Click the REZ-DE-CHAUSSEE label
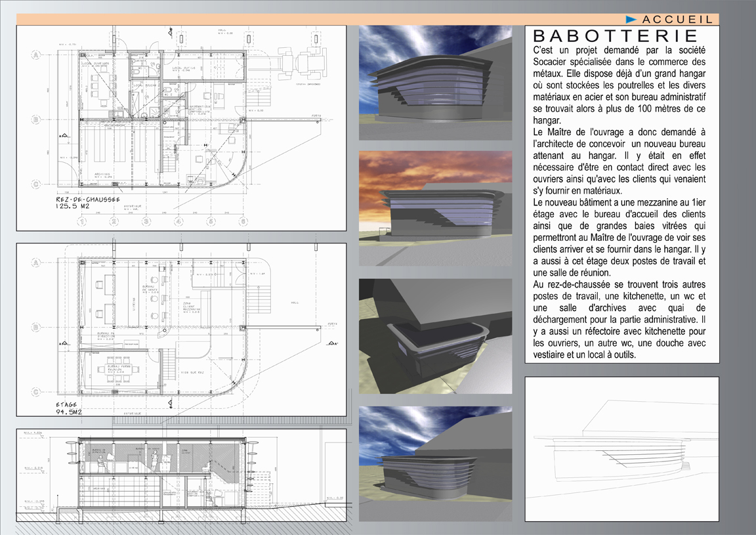Screen dimensions: 756x535 (87, 200)
